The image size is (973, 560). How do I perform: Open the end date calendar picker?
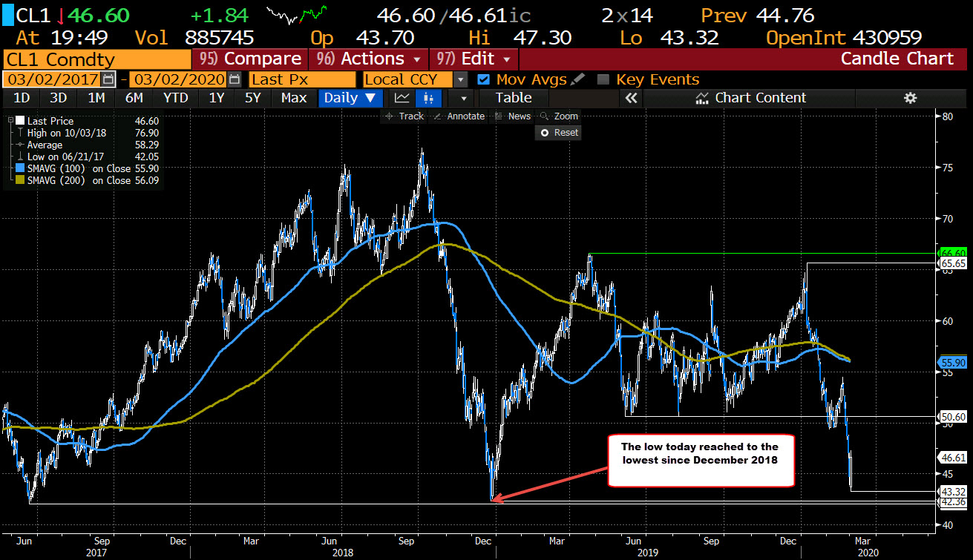(235, 79)
